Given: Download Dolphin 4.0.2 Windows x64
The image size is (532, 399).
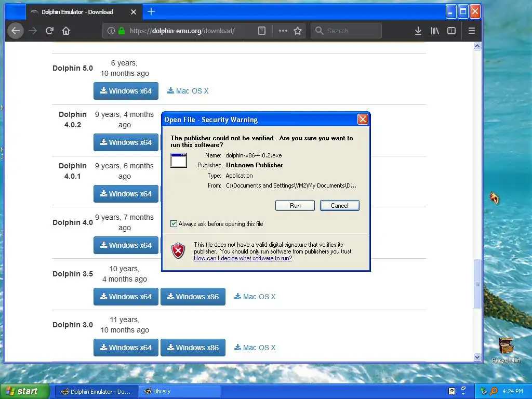Looking at the screenshot, I should 126,142.
